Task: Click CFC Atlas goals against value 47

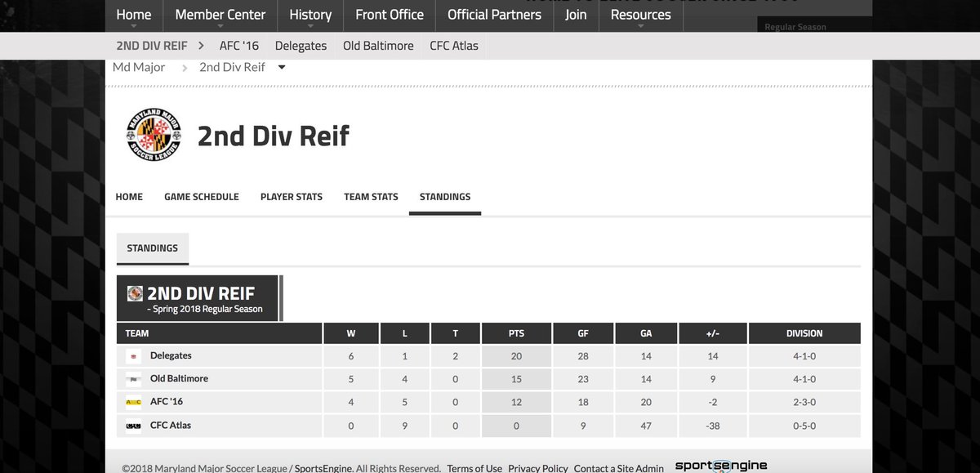Action: (x=645, y=426)
